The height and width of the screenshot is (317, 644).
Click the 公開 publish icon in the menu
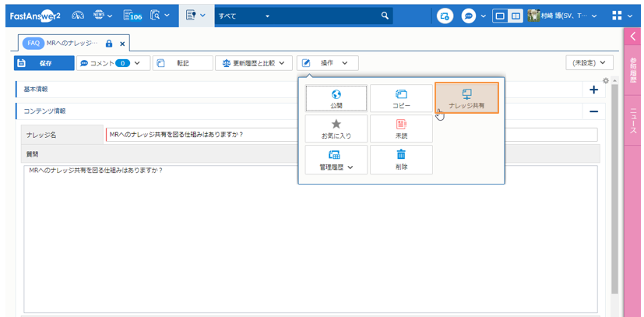pyautogui.click(x=336, y=93)
